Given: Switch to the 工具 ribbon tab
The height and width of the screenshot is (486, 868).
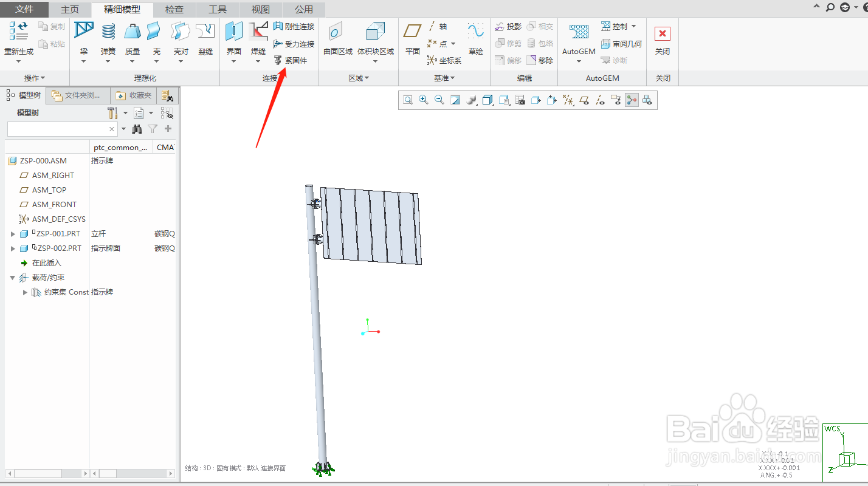Looking at the screenshot, I should pyautogui.click(x=218, y=9).
